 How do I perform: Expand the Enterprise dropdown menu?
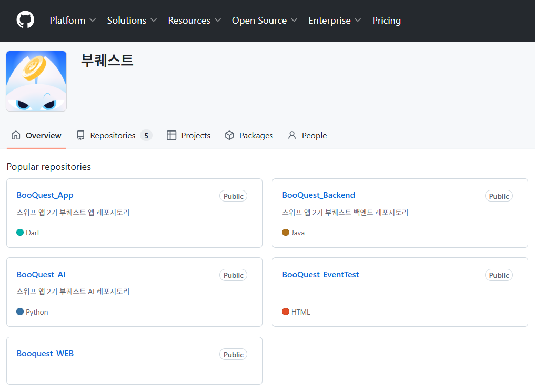[335, 21]
